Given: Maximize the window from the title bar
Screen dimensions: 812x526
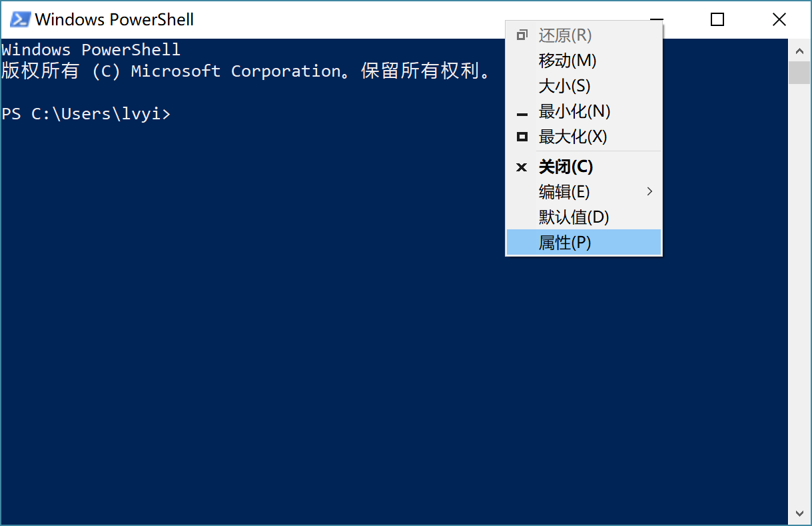Looking at the screenshot, I should tap(717, 19).
